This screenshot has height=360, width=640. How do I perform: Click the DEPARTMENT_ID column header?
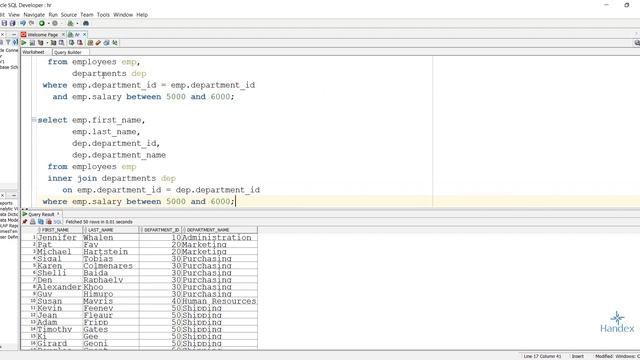pyautogui.click(x=161, y=230)
